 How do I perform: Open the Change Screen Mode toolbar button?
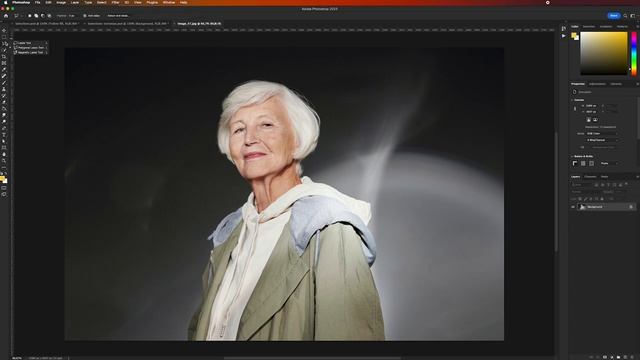pos(4,195)
